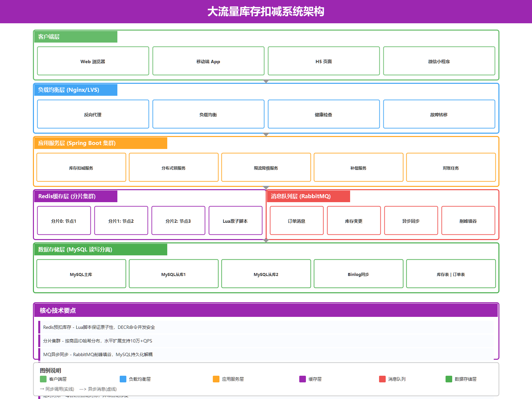Click the 反向代理 box
This screenshot has height=399, width=532.
(93, 114)
